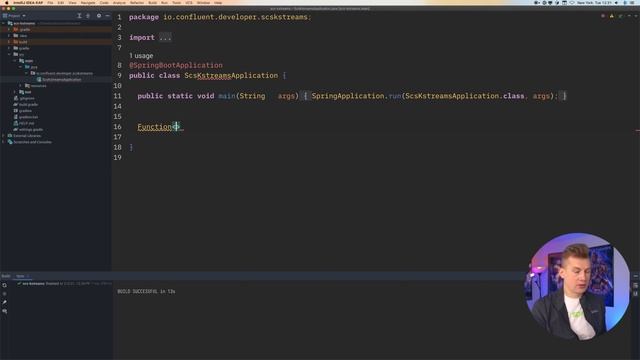Open the Window menu

point(203,2)
